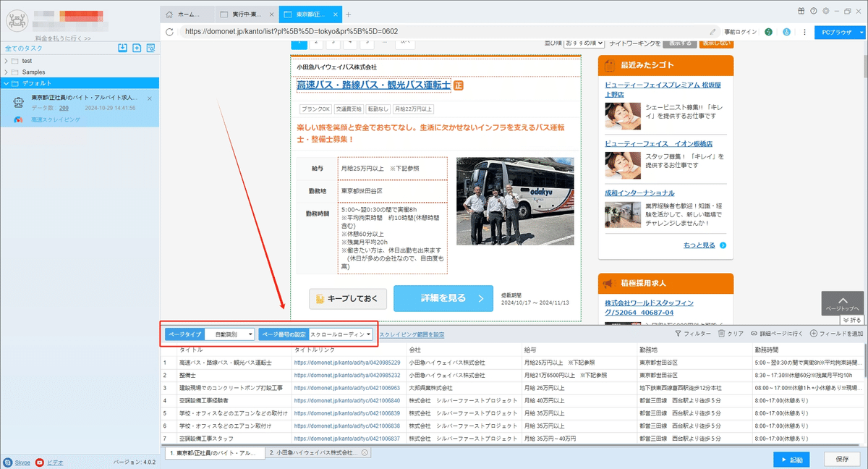868x469 pixels.
Task: Open the settings gear icon in title bar
Action: [x=825, y=11]
